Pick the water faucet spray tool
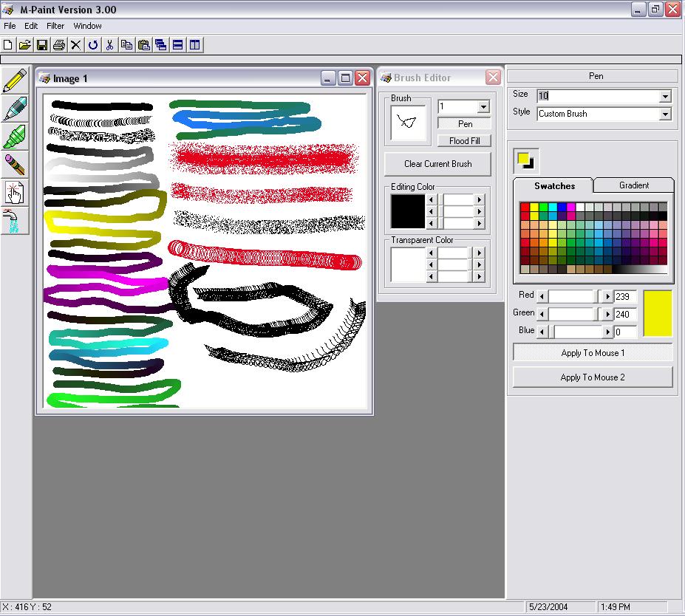 pos(16,220)
